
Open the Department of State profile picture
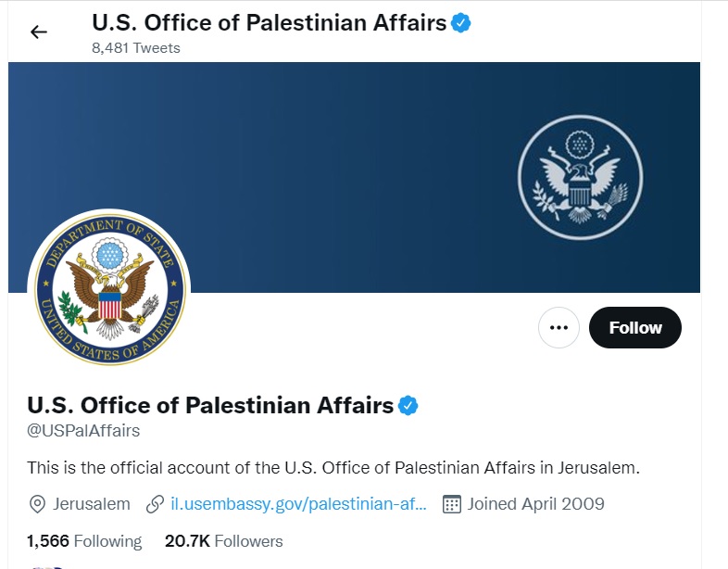[x=109, y=287]
